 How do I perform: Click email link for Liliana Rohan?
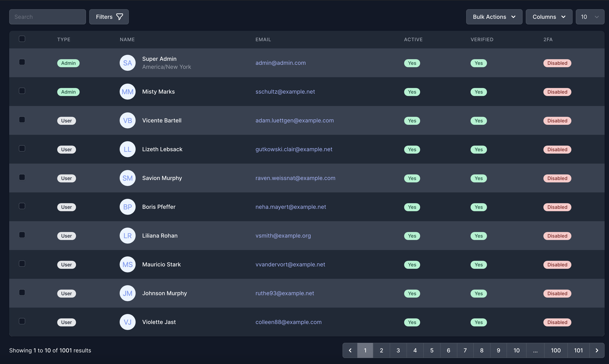pos(283,235)
